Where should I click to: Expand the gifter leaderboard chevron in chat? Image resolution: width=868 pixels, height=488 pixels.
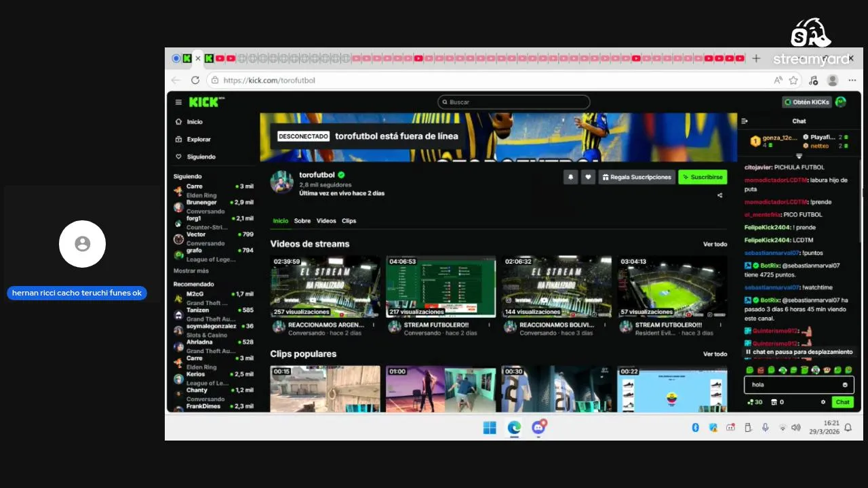click(799, 157)
